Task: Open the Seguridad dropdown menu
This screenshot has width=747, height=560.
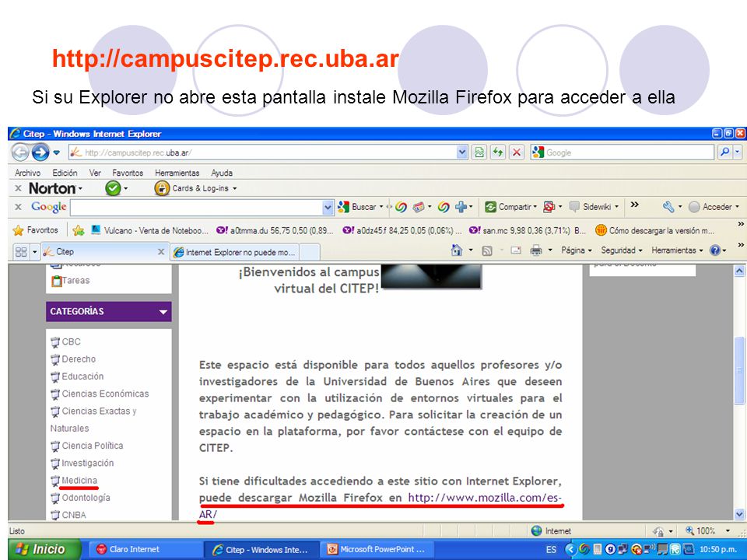Action: click(x=621, y=250)
